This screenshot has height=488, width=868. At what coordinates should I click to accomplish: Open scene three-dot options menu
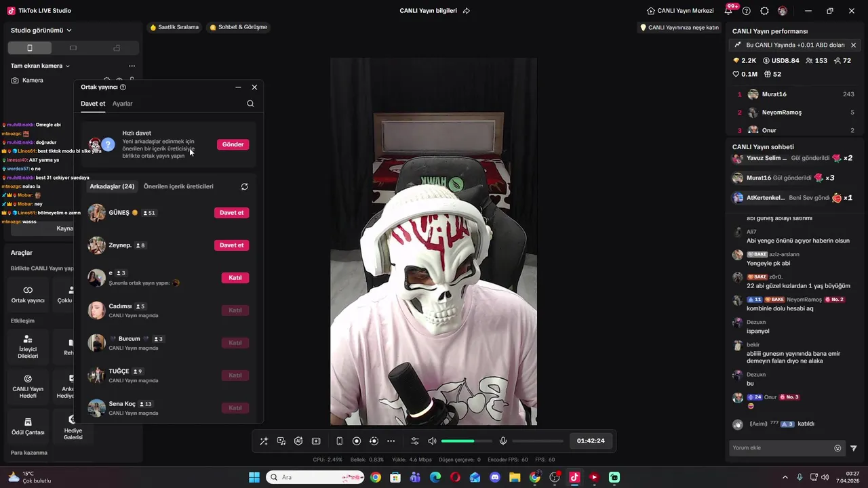pyautogui.click(x=132, y=66)
